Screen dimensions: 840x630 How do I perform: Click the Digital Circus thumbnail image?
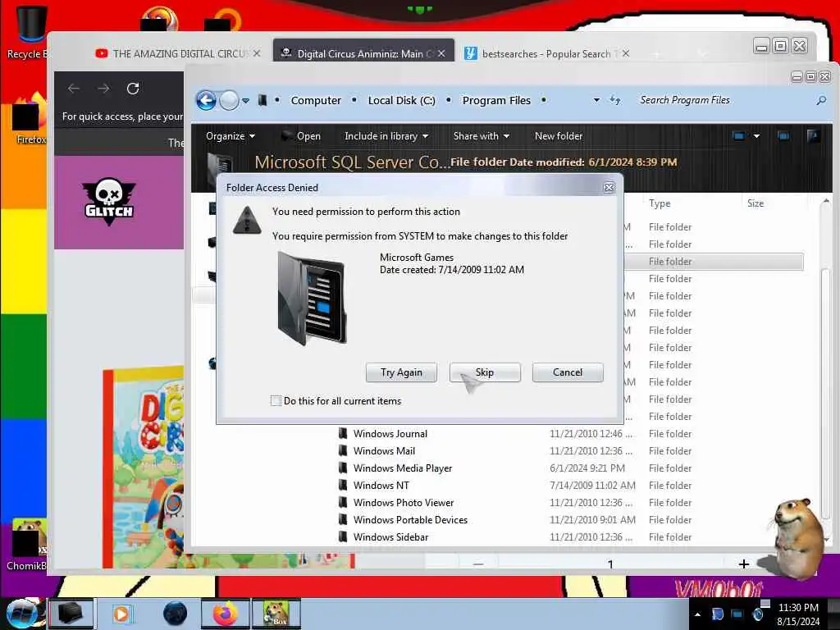coord(144,467)
